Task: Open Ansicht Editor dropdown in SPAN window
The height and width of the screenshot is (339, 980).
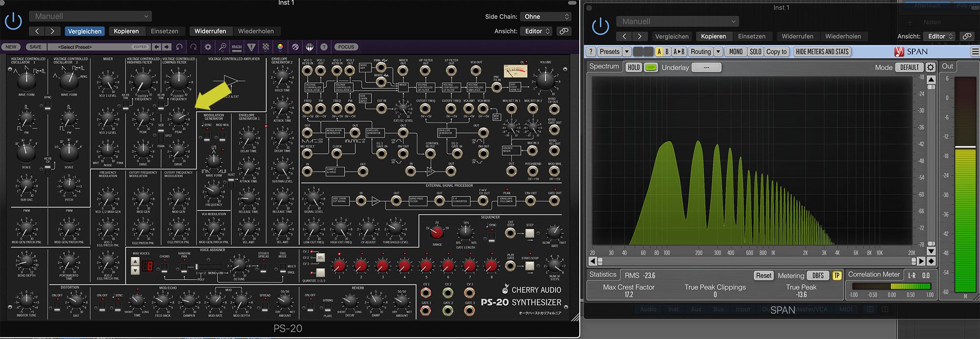Action: click(940, 36)
